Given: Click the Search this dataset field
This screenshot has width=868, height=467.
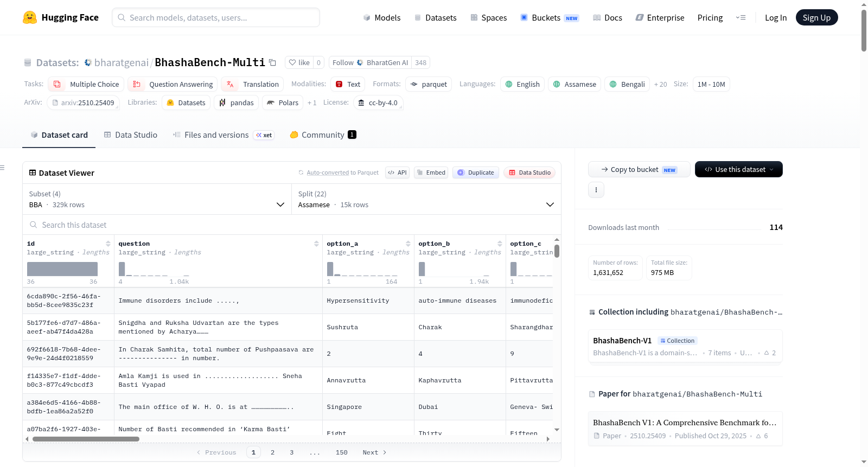Looking at the screenshot, I should coord(292,225).
